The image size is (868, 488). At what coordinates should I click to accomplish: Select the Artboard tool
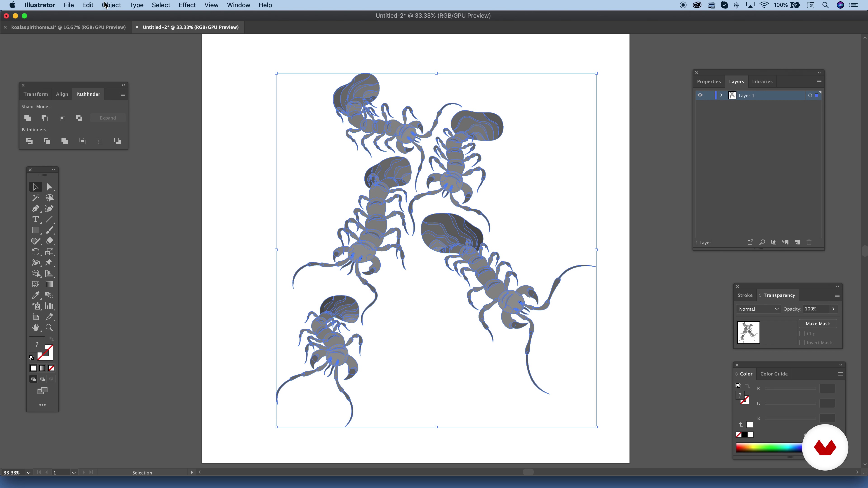pyautogui.click(x=35, y=317)
